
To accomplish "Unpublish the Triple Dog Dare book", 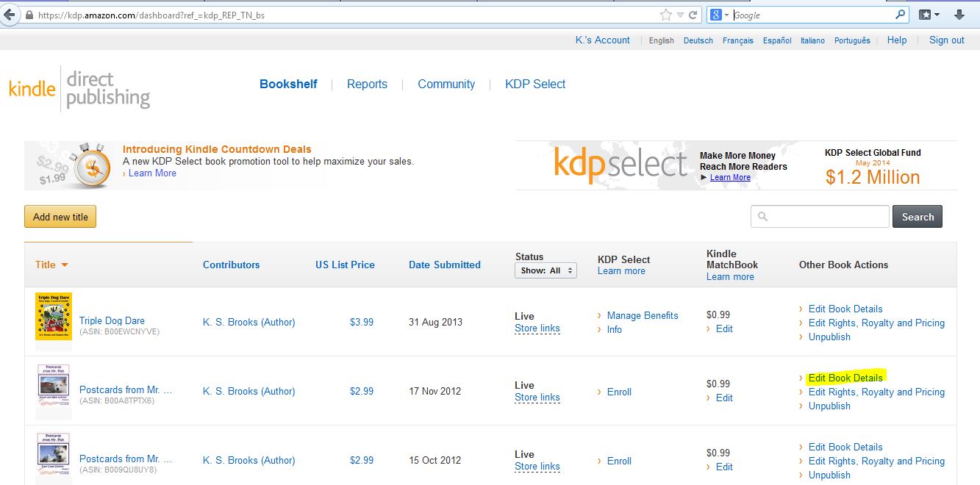I will [x=829, y=337].
